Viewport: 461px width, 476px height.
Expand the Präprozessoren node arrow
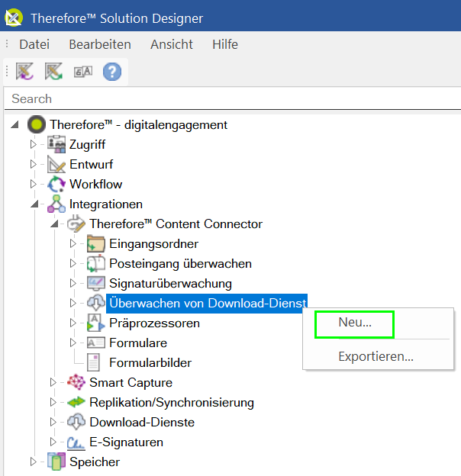click(73, 323)
